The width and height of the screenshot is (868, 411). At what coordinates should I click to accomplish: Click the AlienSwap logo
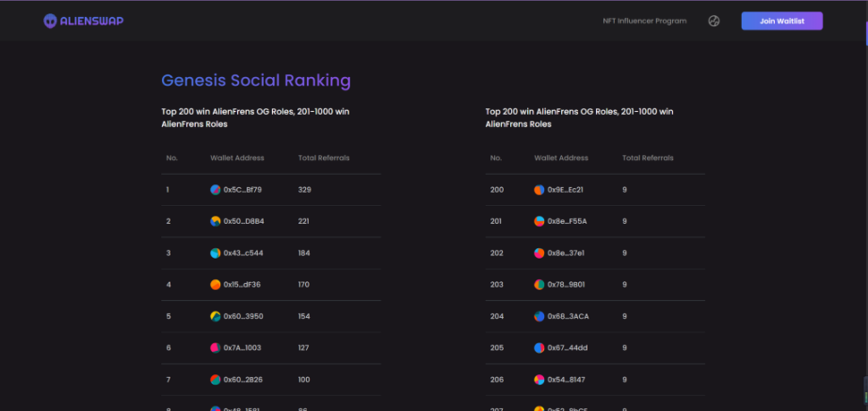83,21
